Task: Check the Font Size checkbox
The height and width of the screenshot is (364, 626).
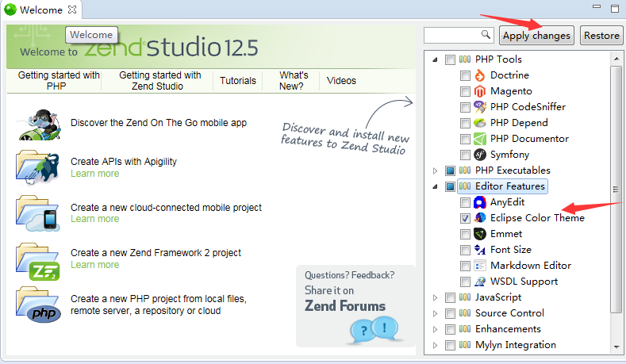Action: click(x=465, y=250)
